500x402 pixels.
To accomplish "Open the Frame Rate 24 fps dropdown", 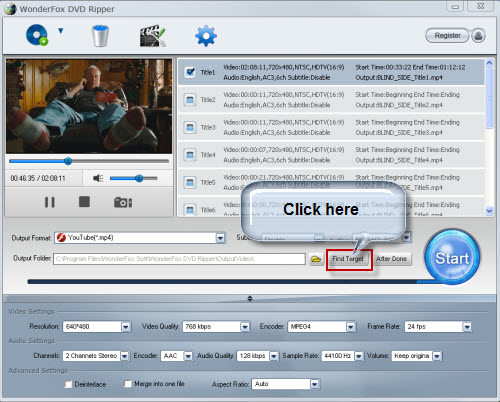I will click(x=467, y=327).
